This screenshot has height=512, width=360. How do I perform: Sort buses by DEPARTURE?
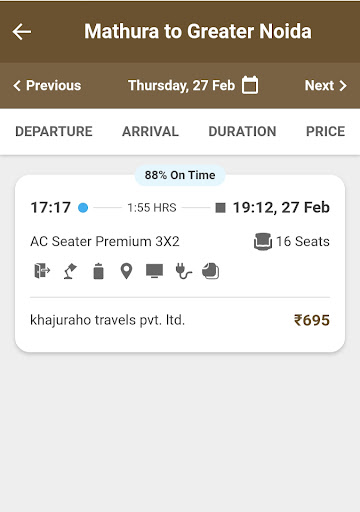54,131
